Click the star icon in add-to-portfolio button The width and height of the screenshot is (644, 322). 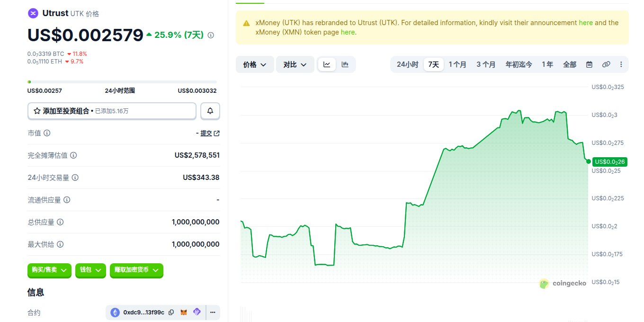[x=37, y=111]
